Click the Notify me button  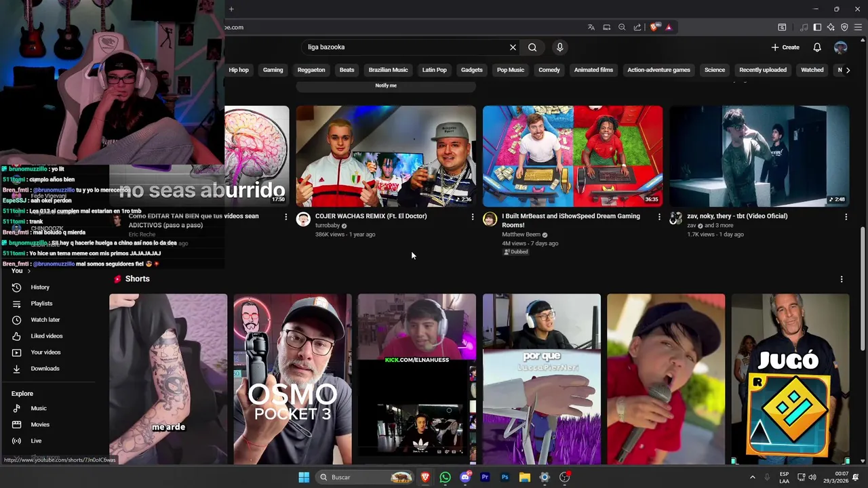coord(386,85)
